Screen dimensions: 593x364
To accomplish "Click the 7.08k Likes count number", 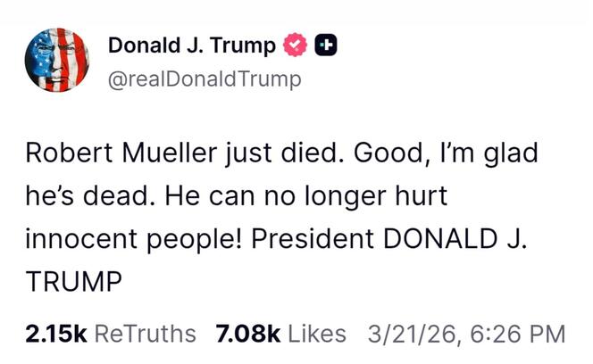I will pos(248,334).
